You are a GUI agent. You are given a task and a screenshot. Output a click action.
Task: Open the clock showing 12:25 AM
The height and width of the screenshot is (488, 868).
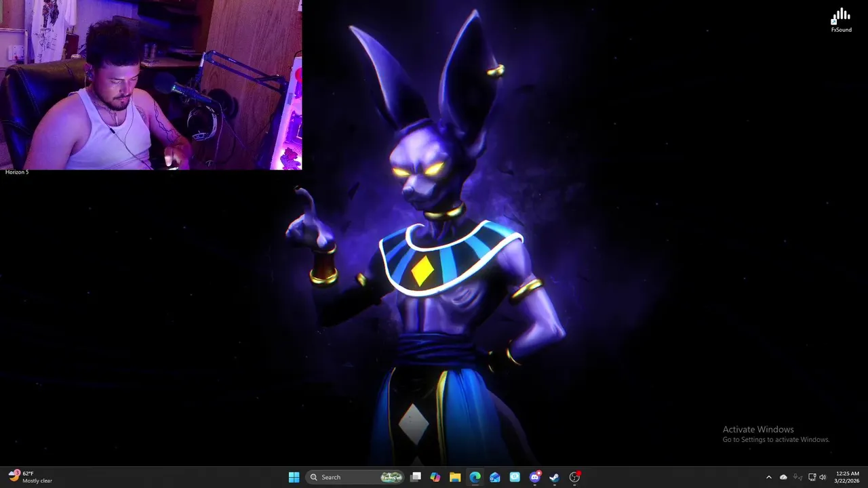pyautogui.click(x=848, y=477)
